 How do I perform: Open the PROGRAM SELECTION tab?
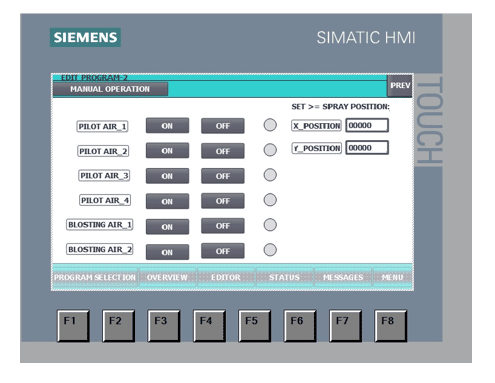click(x=95, y=277)
